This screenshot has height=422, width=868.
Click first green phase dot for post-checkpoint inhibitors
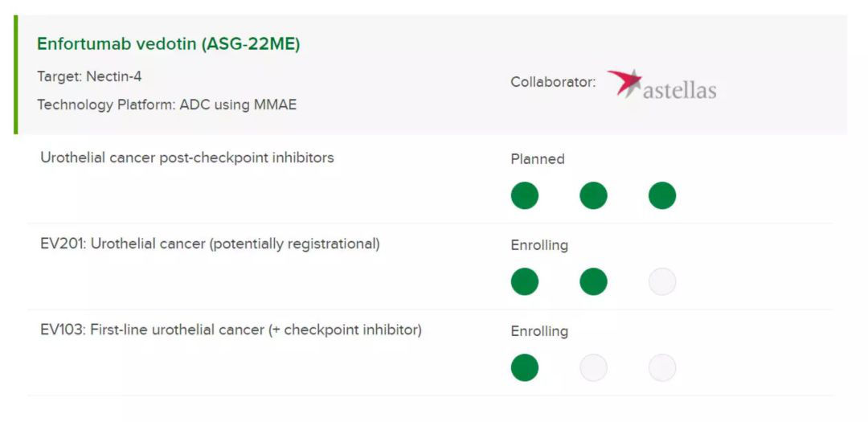(524, 195)
